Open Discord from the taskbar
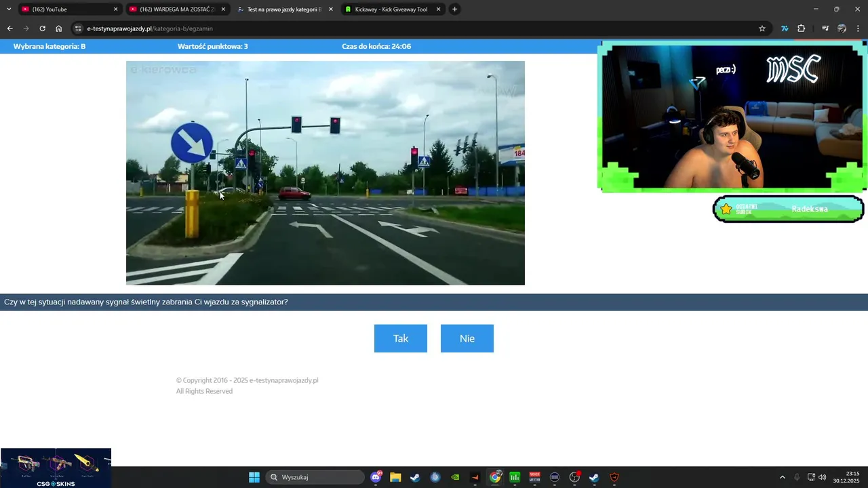Image resolution: width=868 pixels, height=488 pixels. click(x=376, y=477)
